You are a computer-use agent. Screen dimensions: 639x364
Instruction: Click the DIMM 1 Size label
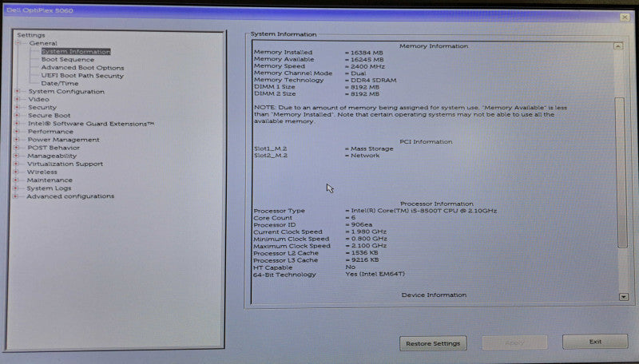click(274, 87)
